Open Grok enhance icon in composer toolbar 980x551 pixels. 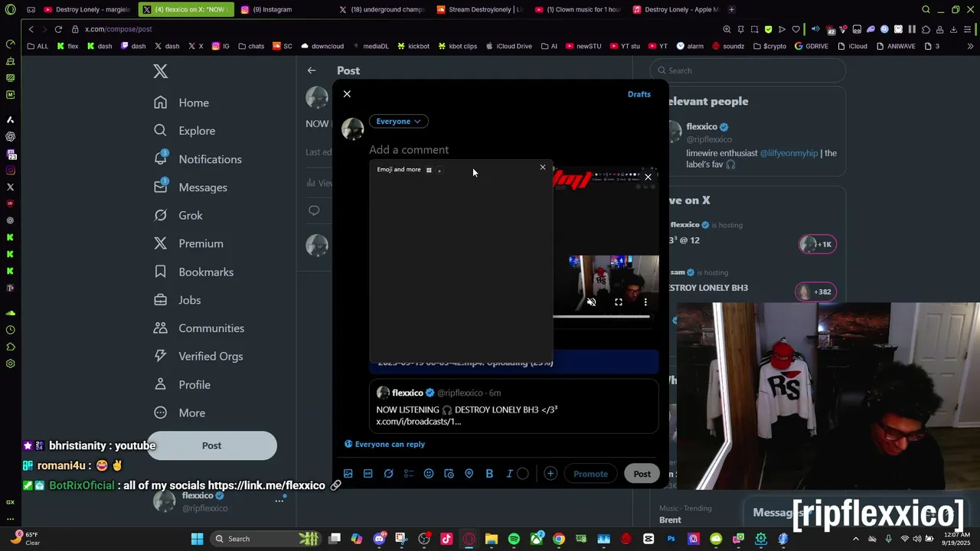pos(388,474)
